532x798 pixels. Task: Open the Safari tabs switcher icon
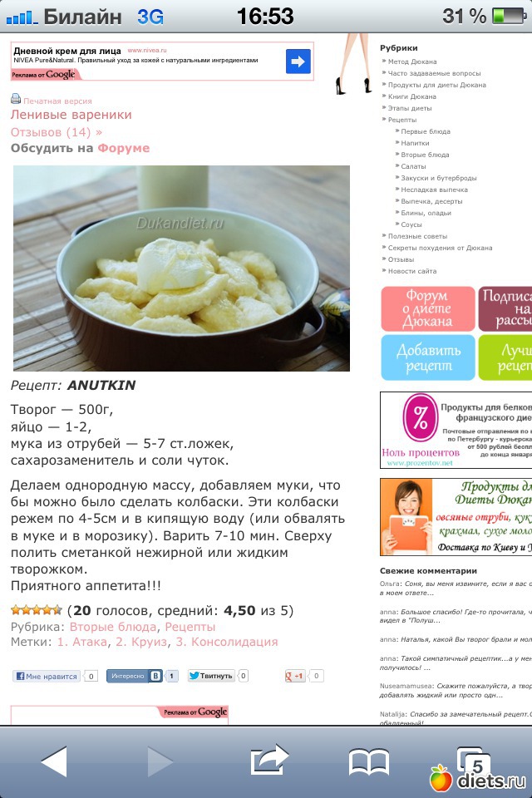point(473,761)
